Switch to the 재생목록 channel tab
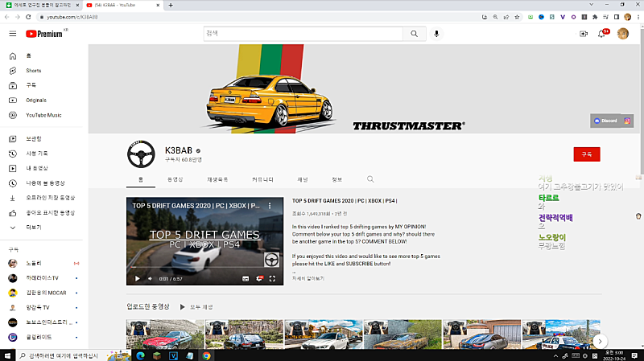644x361 pixels. click(218, 179)
